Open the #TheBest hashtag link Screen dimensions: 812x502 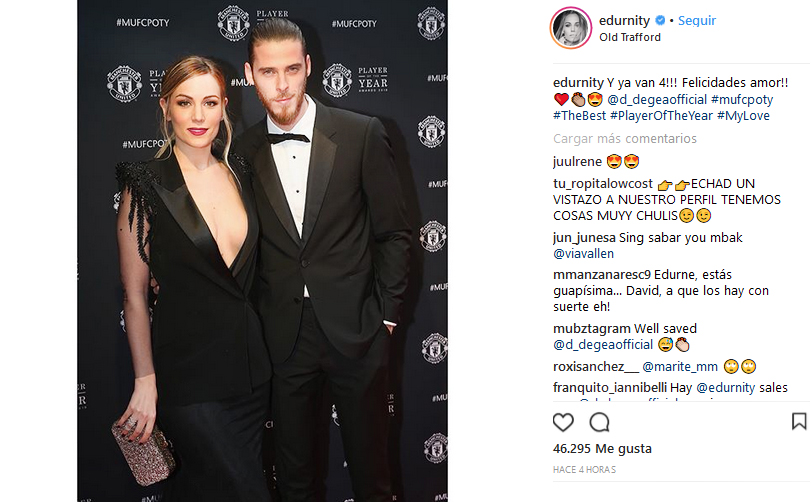(x=579, y=116)
